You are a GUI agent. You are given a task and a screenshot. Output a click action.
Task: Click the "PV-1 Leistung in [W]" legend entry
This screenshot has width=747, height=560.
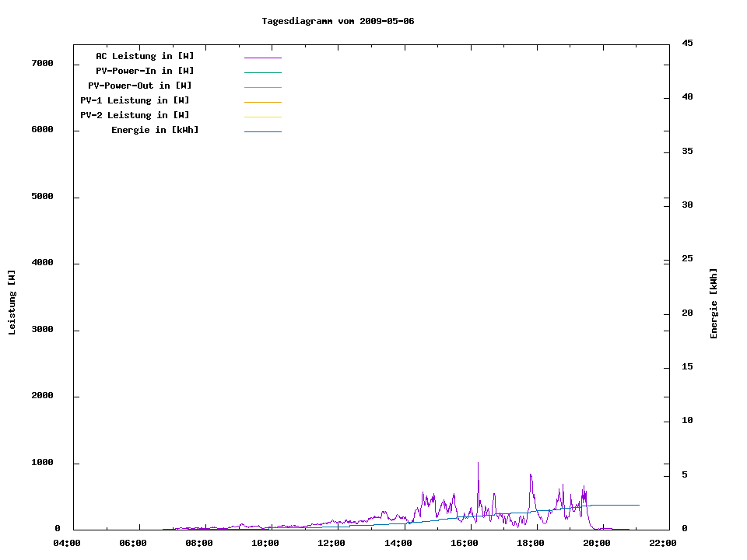click(x=135, y=100)
